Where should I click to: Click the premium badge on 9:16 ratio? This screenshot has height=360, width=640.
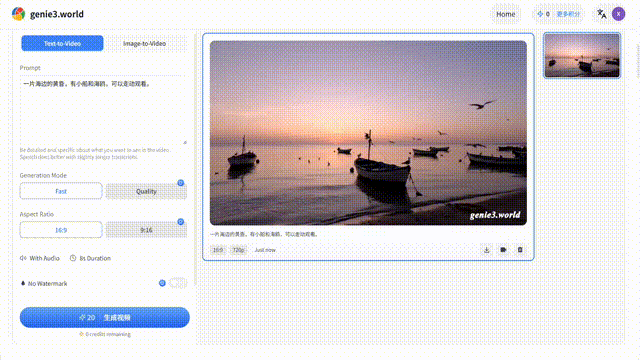click(180, 222)
